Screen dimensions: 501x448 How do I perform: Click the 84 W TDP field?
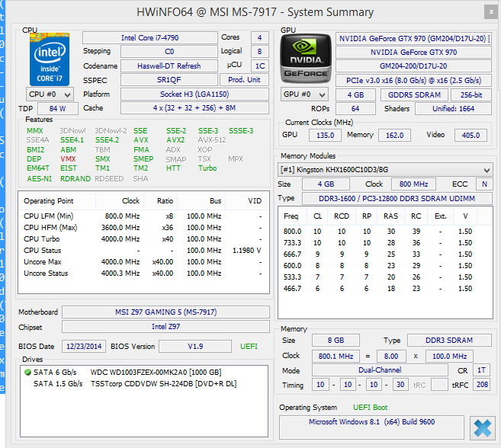[x=58, y=108]
